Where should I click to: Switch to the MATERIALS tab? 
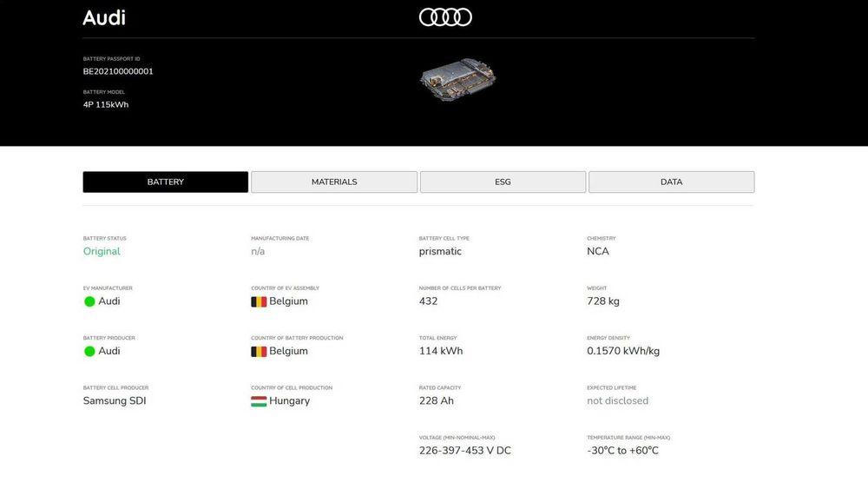(334, 182)
